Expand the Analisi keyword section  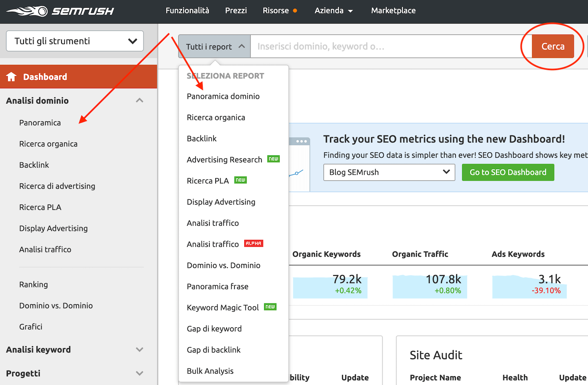[x=75, y=350]
